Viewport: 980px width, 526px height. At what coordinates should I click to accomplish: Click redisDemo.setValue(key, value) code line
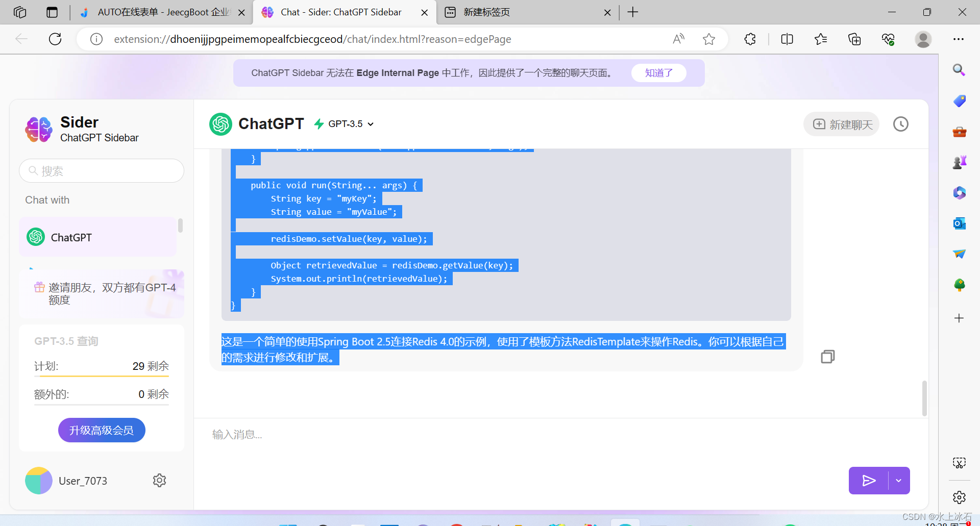[349, 239]
